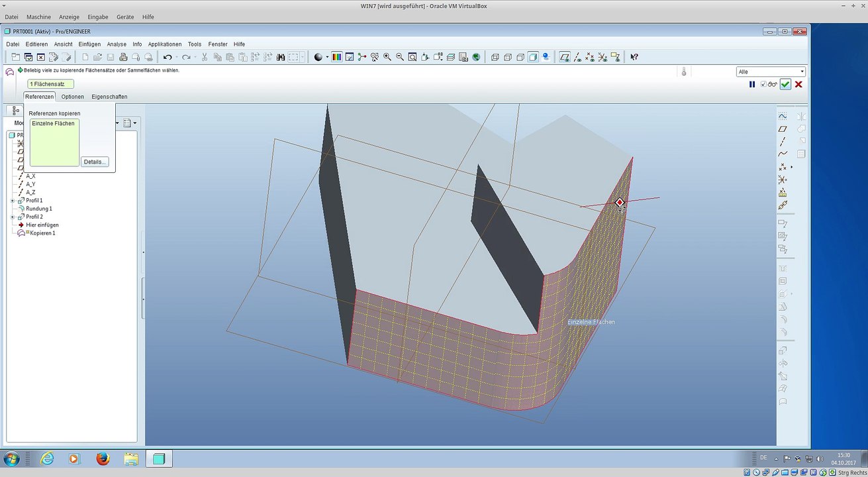Screen dimensions: 868x477
Task: Toggle datum axes display icon
Action: click(578, 58)
